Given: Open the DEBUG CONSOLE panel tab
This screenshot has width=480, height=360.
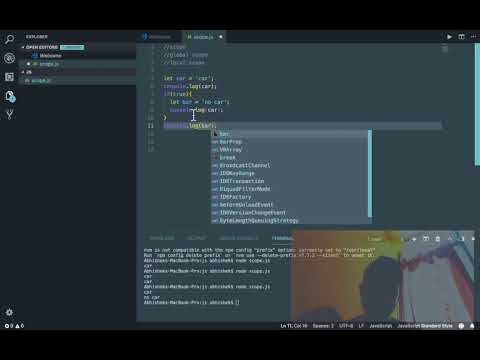Looking at the screenshot, I should point(238,238).
